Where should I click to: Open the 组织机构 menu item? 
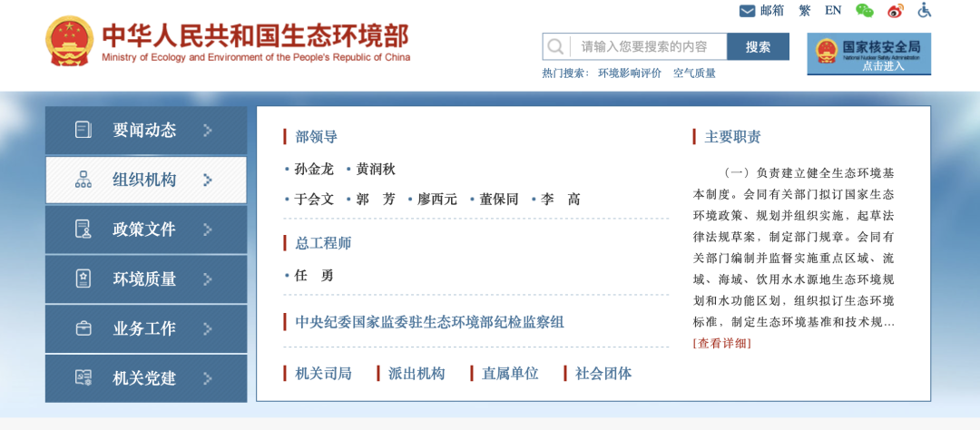(x=145, y=180)
